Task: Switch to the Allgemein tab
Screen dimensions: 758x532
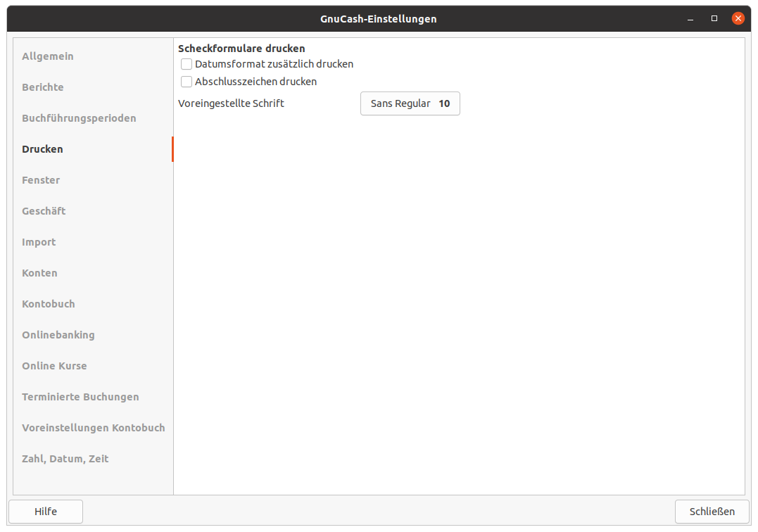Action: click(x=48, y=56)
